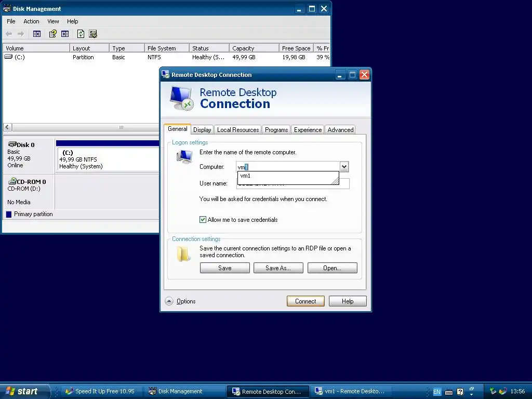532x399 pixels.
Task: Click the Disk Management title bar icon
Action: pos(7,8)
